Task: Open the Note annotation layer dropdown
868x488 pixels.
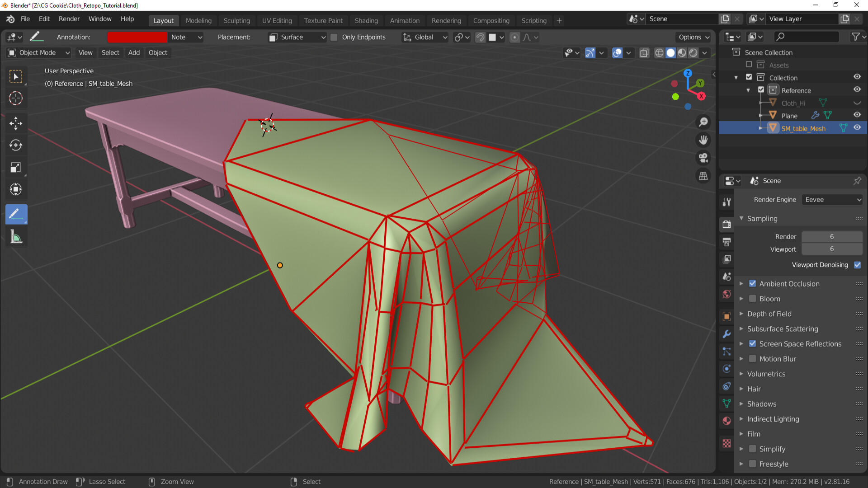Action: (186, 38)
